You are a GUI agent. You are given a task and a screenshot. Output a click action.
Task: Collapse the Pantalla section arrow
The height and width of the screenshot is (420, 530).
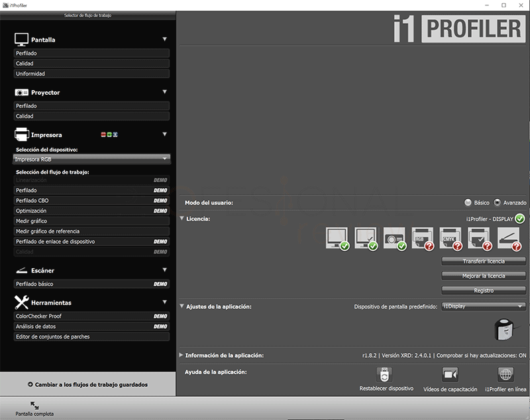click(x=164, y=39)
